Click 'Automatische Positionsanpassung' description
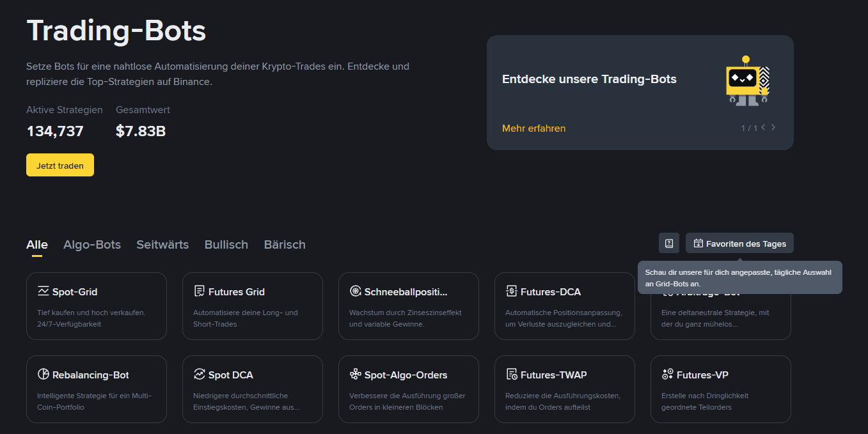The width and height of the screenshot is (868, 434). [564, 318]
